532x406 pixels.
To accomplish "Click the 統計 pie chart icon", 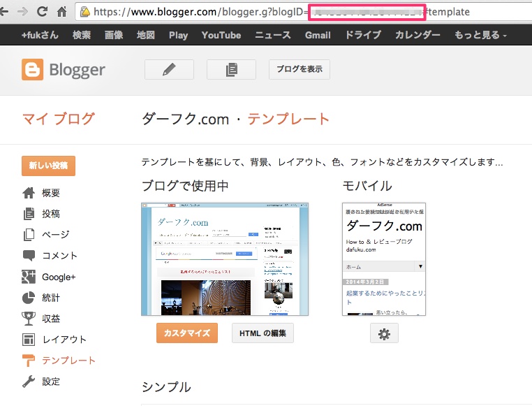I will pyautogui.click(x=29, y=298).
